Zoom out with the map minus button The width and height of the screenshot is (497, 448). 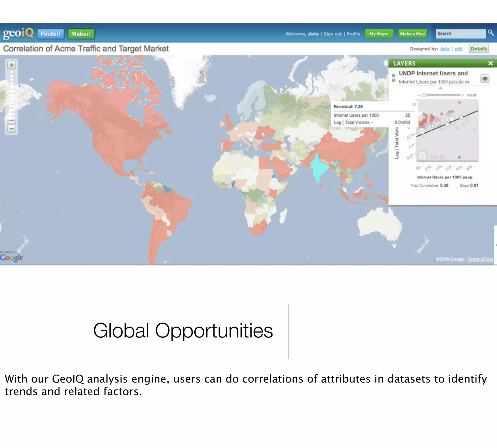[x=12, y=128]
